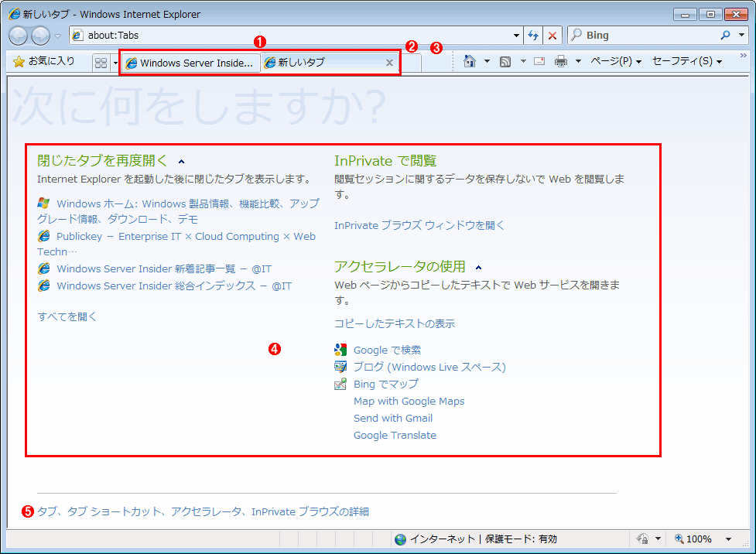
Task: Open タブ、タブ ショートカット details link
Action: [x=203, y=511]
